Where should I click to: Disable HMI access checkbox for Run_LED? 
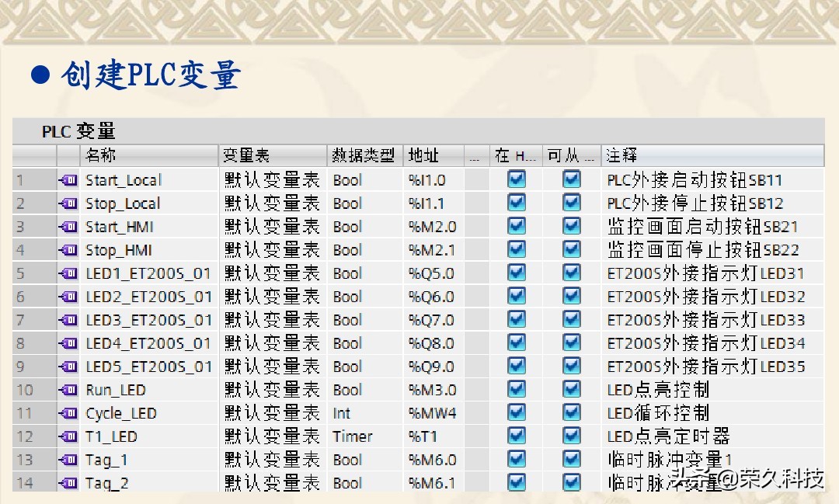tap(516, 390)
